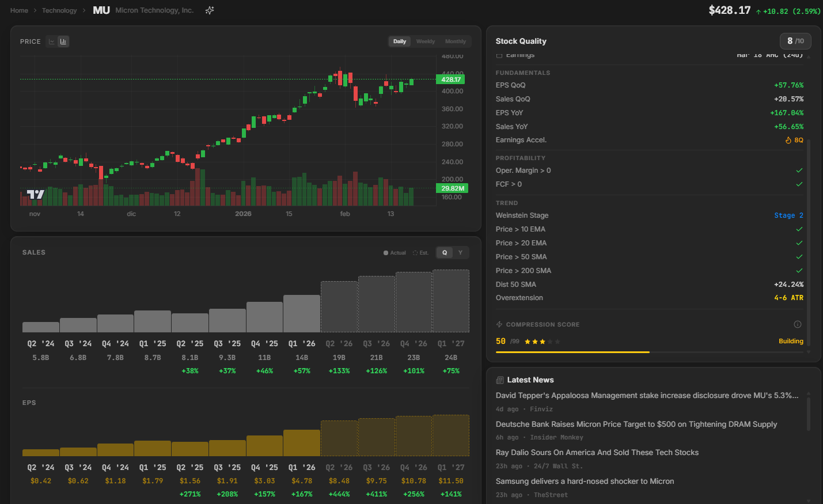
Task: Click the +133% Q2 '26 sales growth
Action: coord(339,371)
